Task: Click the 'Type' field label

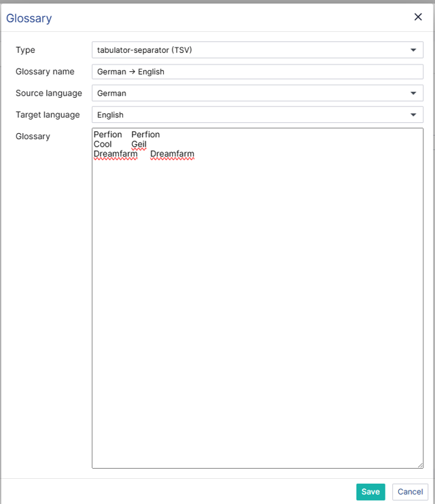Action: click(x=25, y=50)
